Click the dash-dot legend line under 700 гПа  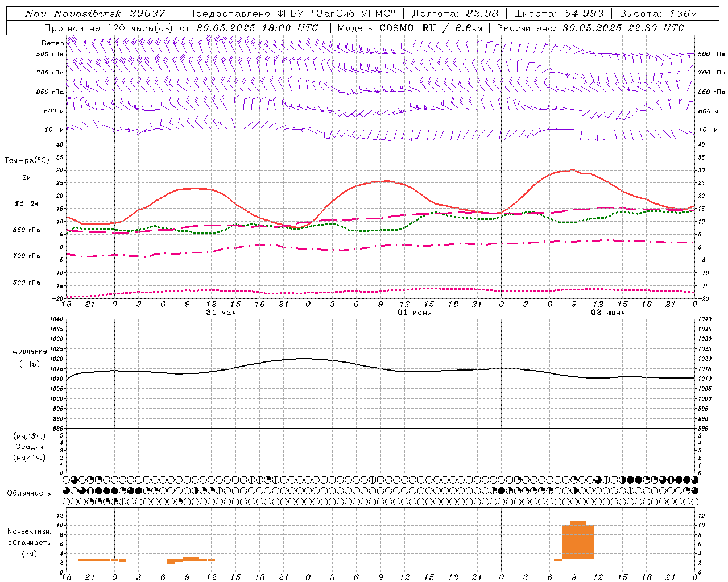coord(26,262)
